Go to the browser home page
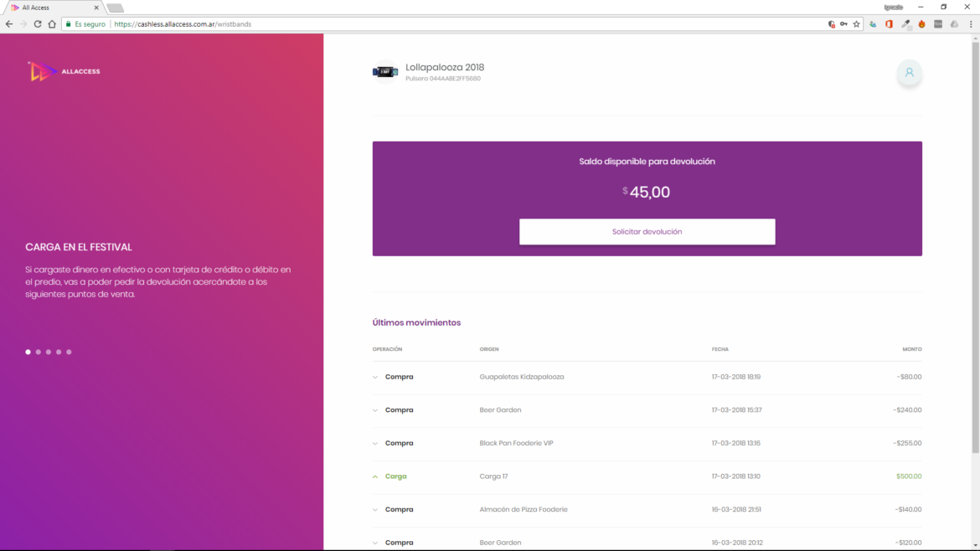980x551 pixels. point(52,24)
